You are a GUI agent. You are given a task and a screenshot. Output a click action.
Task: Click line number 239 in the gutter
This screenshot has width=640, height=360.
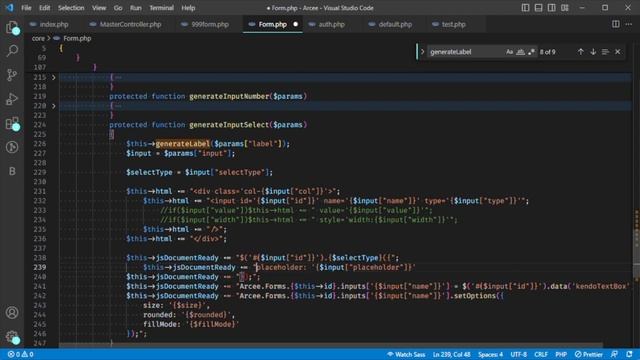[39, 267]
